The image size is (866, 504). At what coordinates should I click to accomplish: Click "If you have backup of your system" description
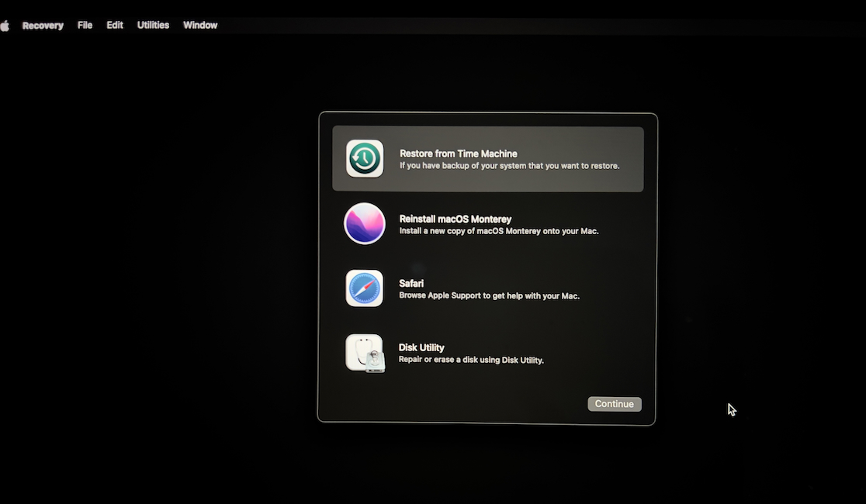pos(509,166)
